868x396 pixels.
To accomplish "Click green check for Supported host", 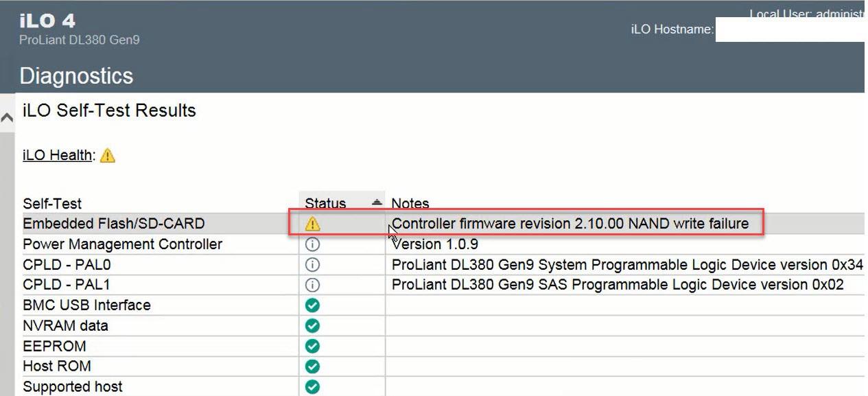I will 313,387.
